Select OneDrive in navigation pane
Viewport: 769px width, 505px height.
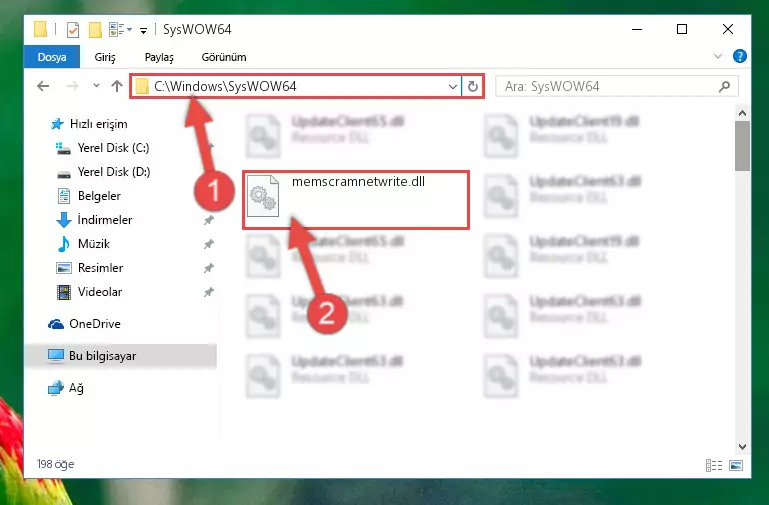(84, 324)
